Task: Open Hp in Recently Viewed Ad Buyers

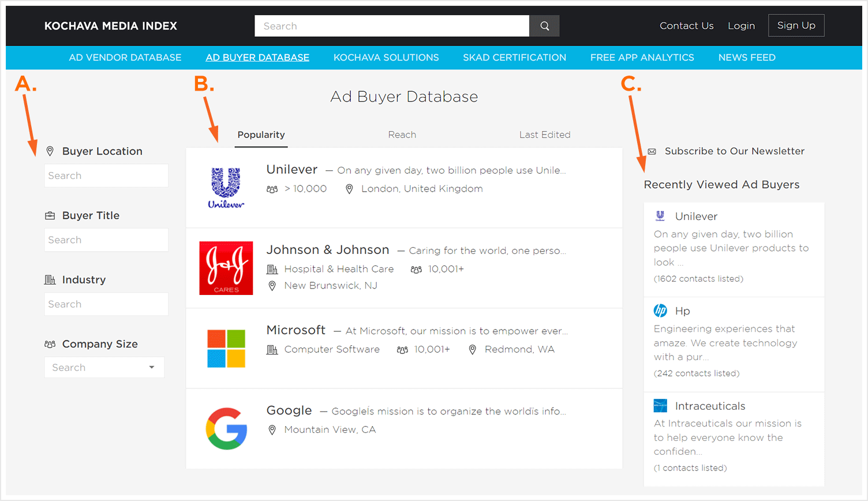Action: (683, 311)
